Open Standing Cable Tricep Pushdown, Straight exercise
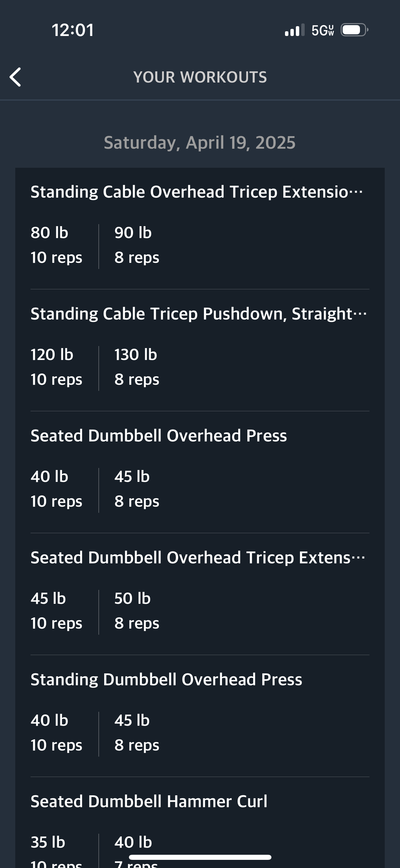This screenshot has width=400, height=868. [198, 314]
